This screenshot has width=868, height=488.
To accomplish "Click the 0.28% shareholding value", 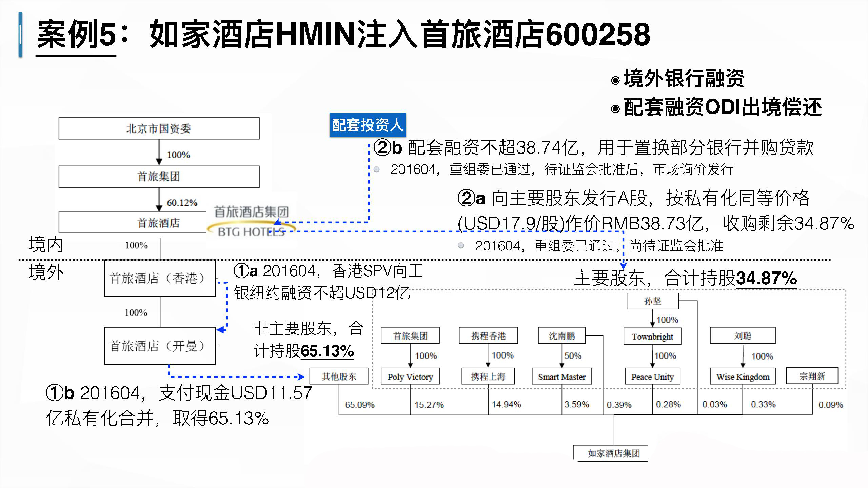I will coord(668,404).
